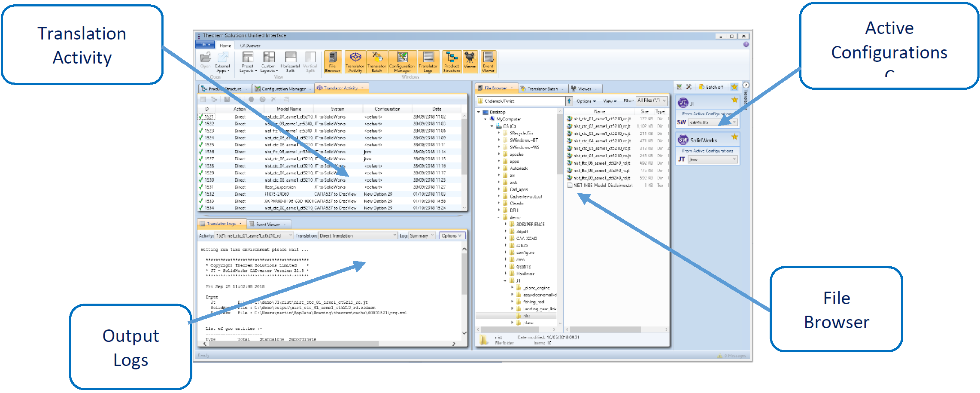Click the tools icon in translators toolbar
980x393 pixels.
click(x=689, y=87)
